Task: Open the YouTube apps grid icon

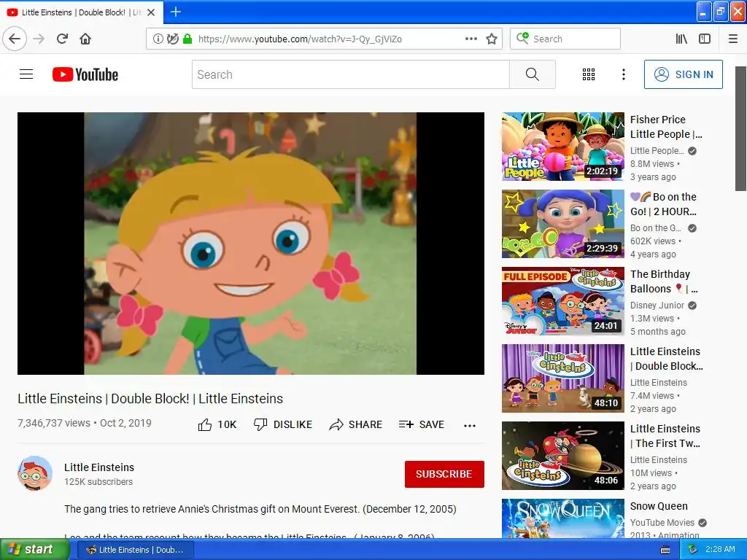Action: [589, 74]
